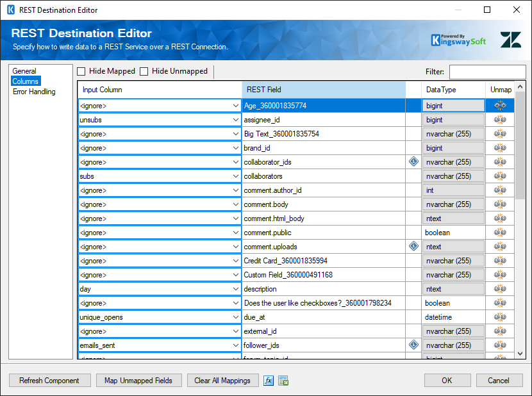
Task: Open emails_sent dropdown for follower_ids
Action: tap(235, 345)
